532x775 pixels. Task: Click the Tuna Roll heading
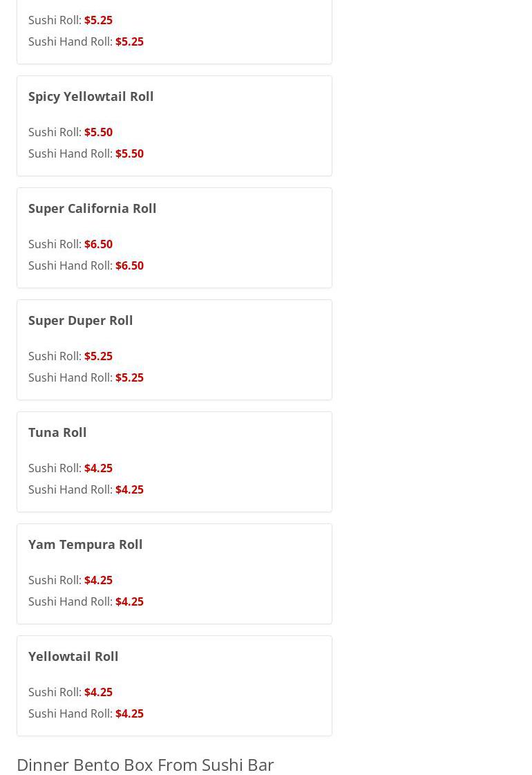[57, 432]
